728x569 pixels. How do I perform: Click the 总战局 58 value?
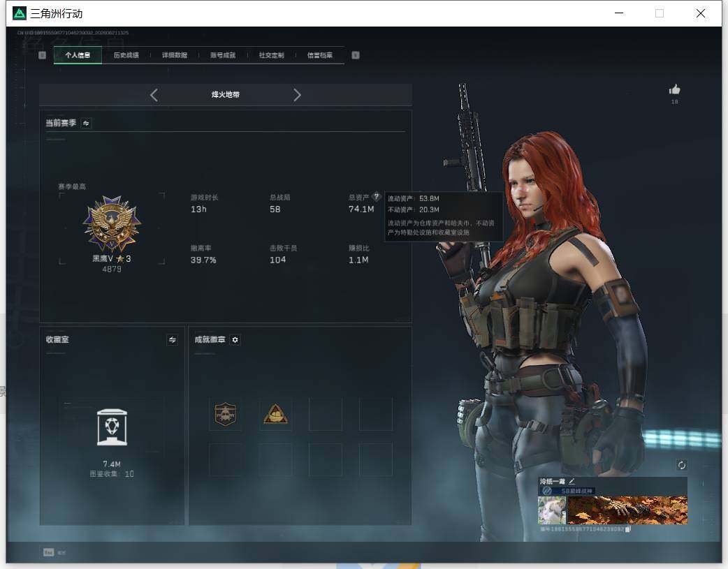[x=275, y=209]
